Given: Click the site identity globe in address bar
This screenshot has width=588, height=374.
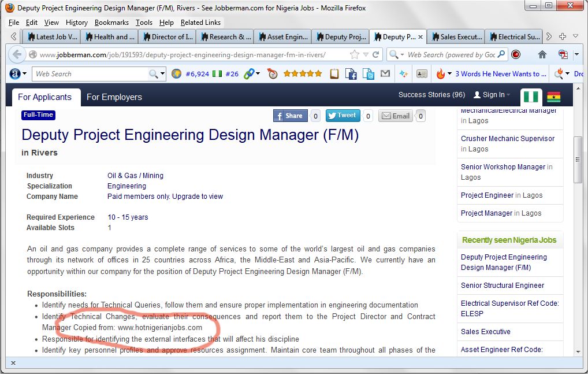Looking at the screenshot, I should point(33,55).
